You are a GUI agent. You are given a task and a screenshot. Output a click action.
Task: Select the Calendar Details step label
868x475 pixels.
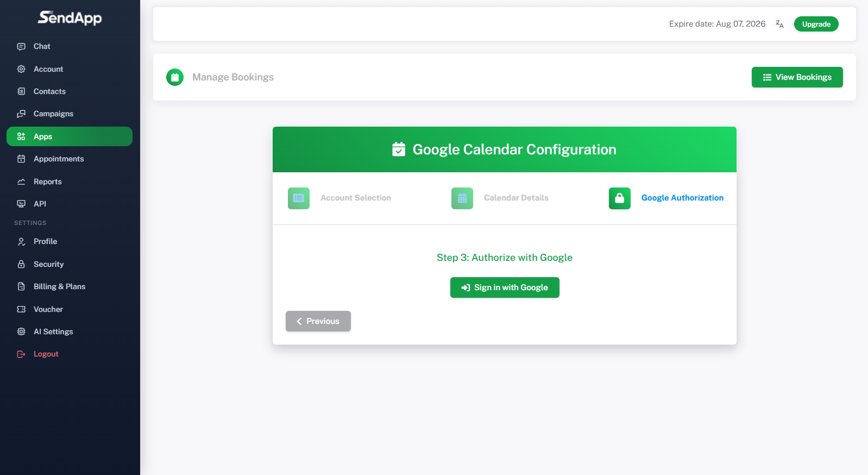[516, 198]
